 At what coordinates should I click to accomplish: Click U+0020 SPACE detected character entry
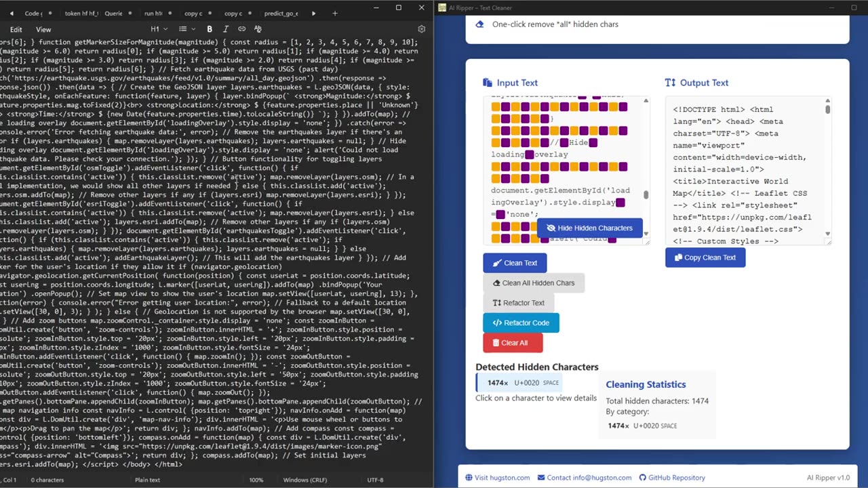click(x=519, y=383)
